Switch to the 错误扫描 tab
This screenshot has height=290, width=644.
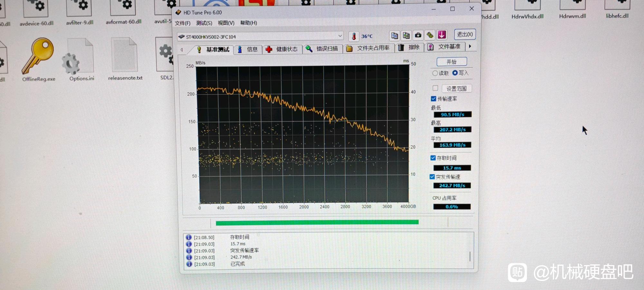coord(323,49)
